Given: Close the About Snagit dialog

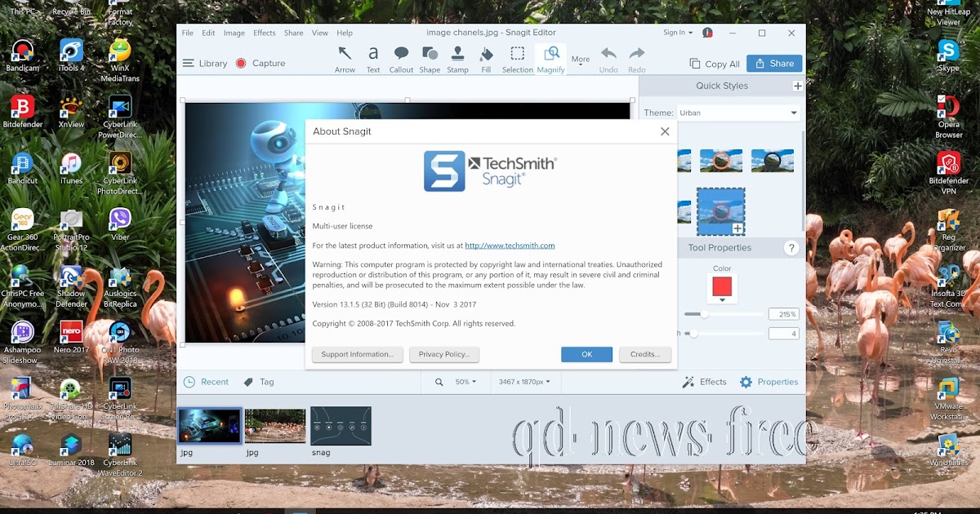Looking at the screenshot, I should (x=665, y=131).
